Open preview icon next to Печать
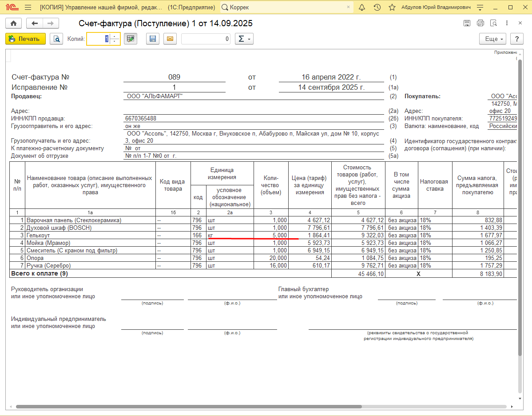This screenshot has height=416, width=532. pos(56,39)
